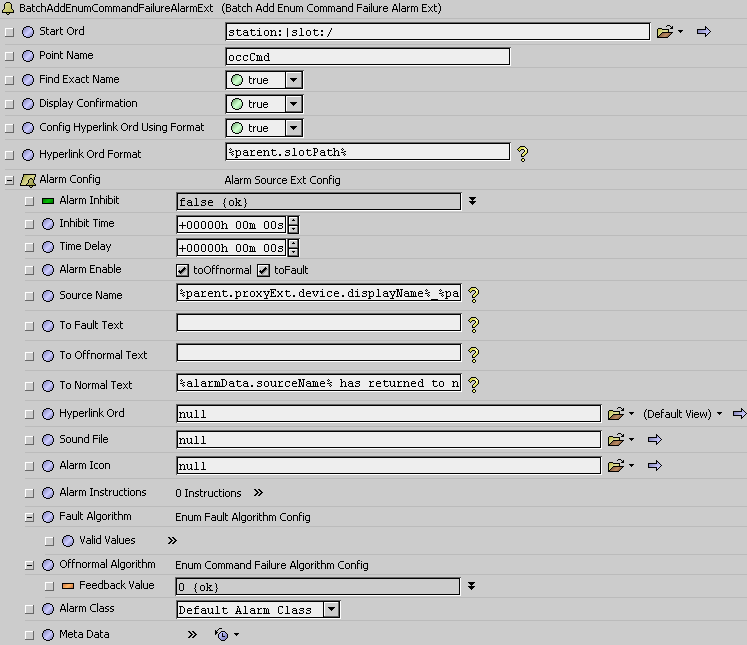The image size is (747, 645).
Task: Click the clock icon in Meta Data row
Action: coord(223,634)
